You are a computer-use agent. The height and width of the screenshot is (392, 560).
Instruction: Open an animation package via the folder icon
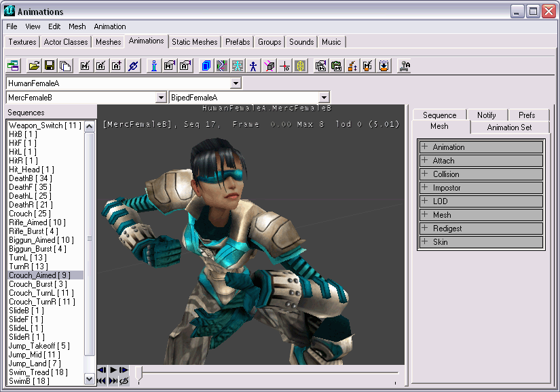(34, 66)
